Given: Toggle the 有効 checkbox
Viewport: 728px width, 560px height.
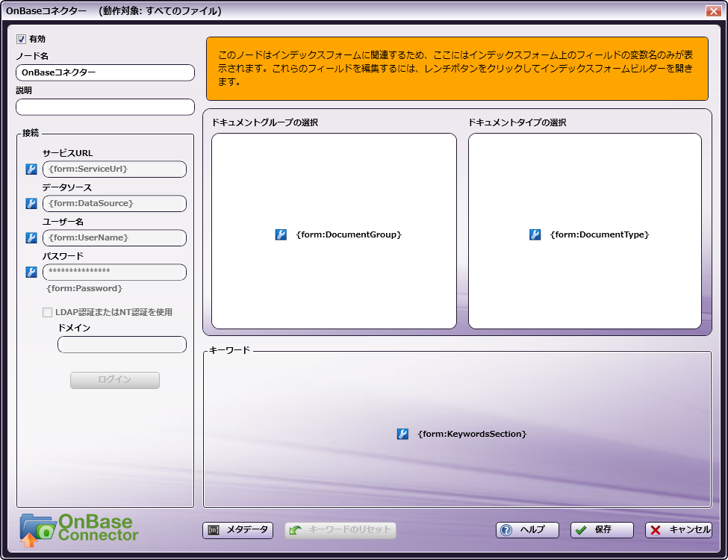Looking at the screenshot, I should click(22, 39).
